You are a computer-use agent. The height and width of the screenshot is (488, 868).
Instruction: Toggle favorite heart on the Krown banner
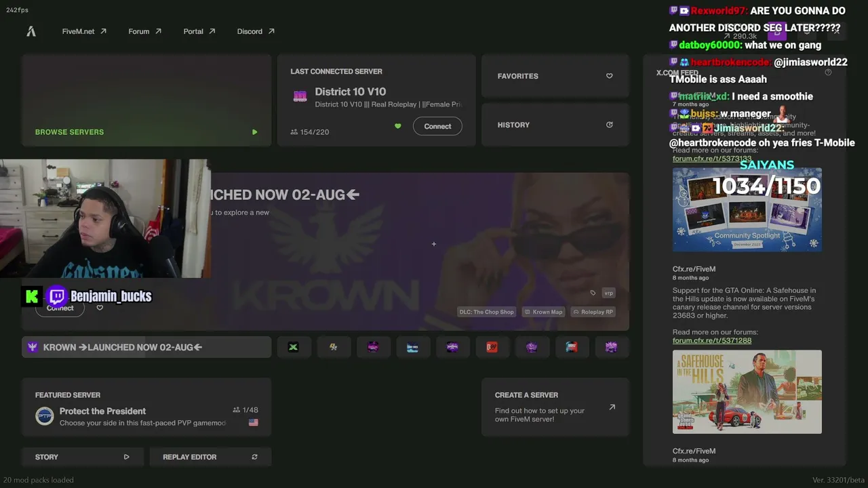(100, 308)
